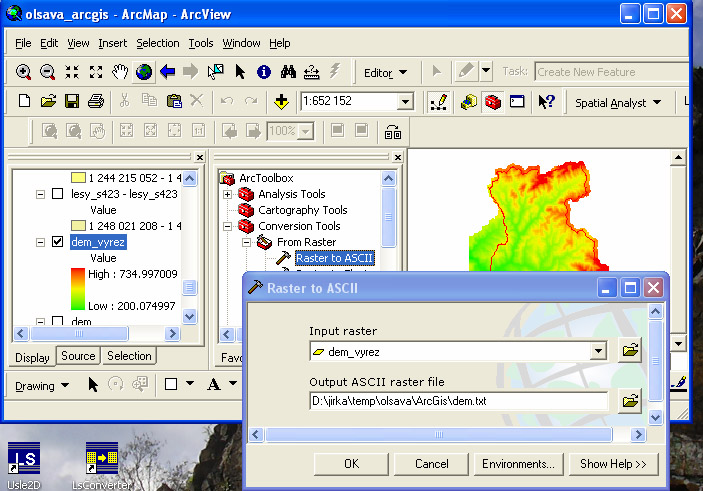The image size is (703, 491).
Task: Open the LsConverter desktop shortcut
Action: click(x=102, y=465)
